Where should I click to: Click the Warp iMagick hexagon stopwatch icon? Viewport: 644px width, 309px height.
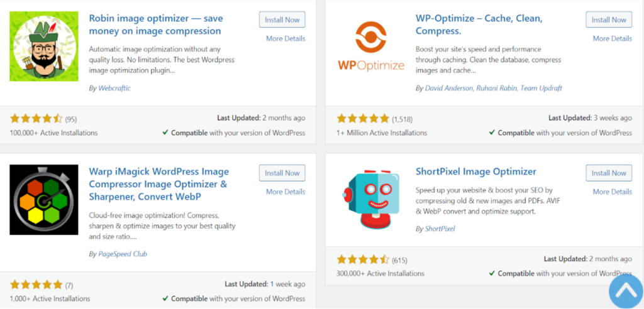point(44,200)
